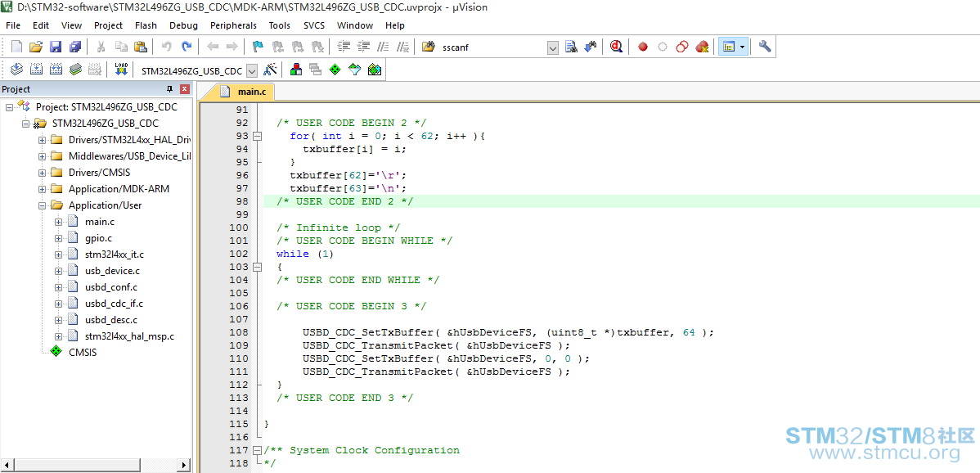Expand the Drivers/STM32L4xx_HAL_Driver folder
This screenshot has height=473, width=980.
(x=42, y=139)
